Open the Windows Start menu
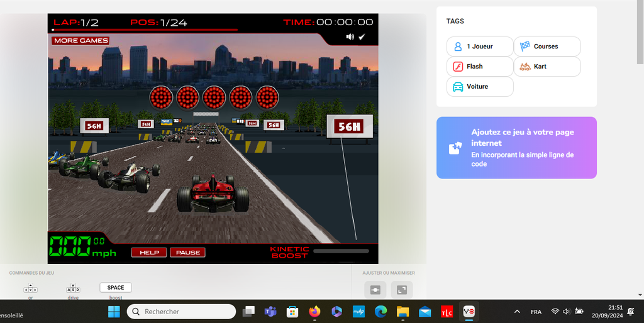The height and width of the screenshot is (323, 644). click(114, 312)
